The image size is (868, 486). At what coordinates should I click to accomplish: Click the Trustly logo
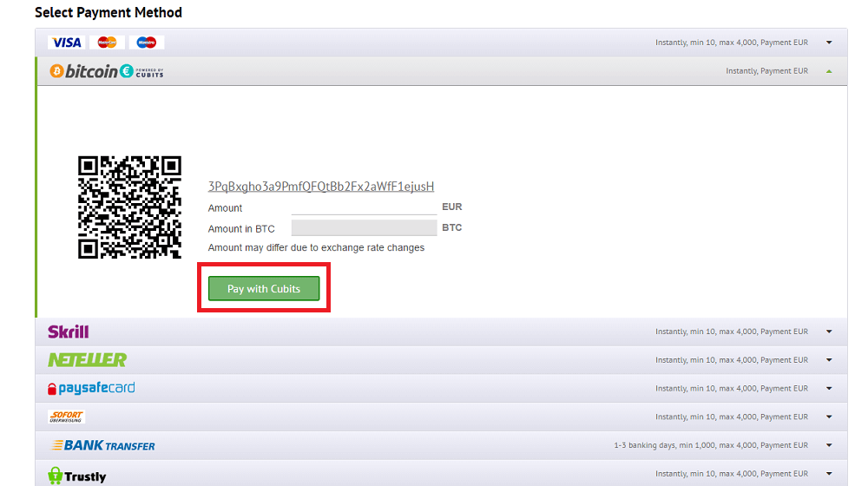pos(77,476)
